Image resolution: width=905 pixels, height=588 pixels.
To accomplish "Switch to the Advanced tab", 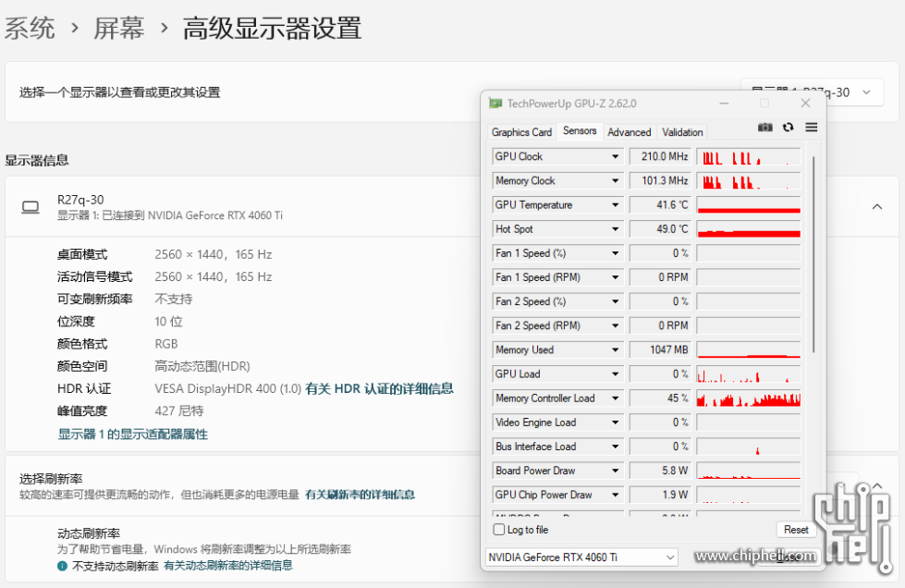I will click(x=630, y=132).
